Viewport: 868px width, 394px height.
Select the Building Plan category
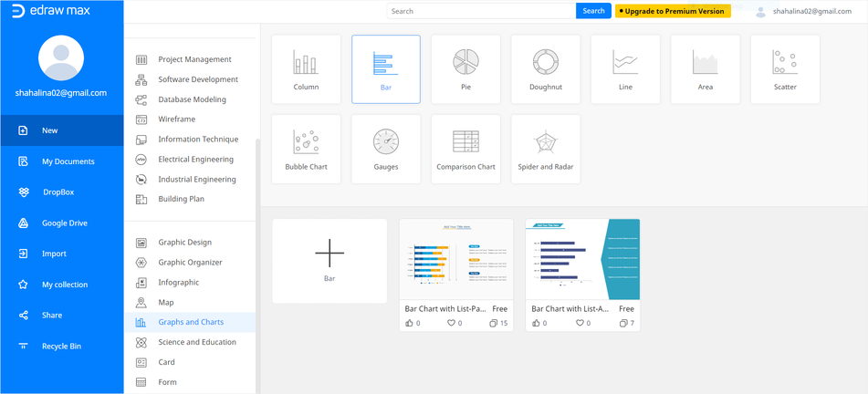190,199
